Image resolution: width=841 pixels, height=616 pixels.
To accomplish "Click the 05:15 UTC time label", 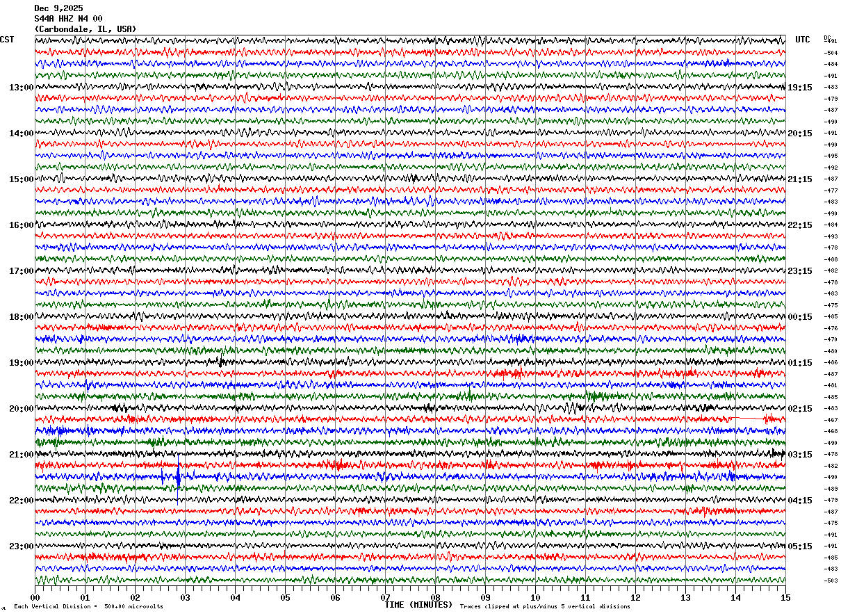I will point(800,546).
